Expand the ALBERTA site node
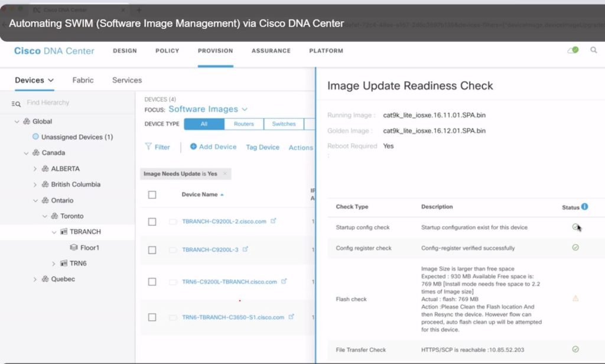Viewport: 605px width, 364px height. 35,169
